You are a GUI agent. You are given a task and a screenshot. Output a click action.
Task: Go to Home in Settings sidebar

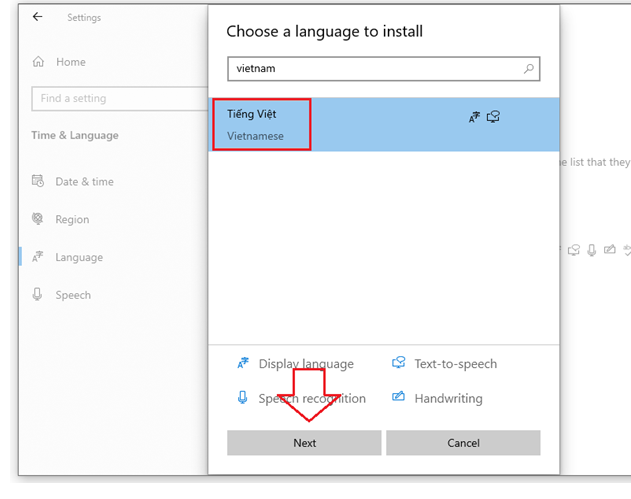pyautogui.click(x=70, y=62)
